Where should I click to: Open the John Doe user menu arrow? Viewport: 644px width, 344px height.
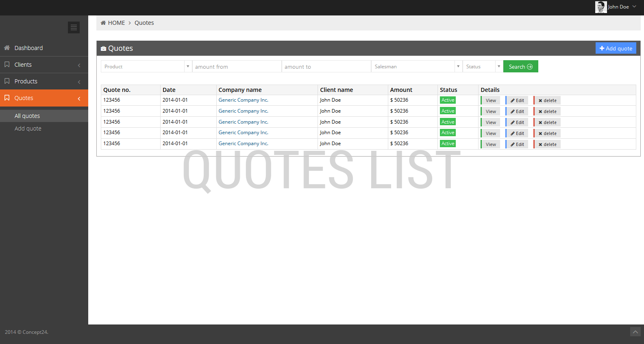coord(634,7)
